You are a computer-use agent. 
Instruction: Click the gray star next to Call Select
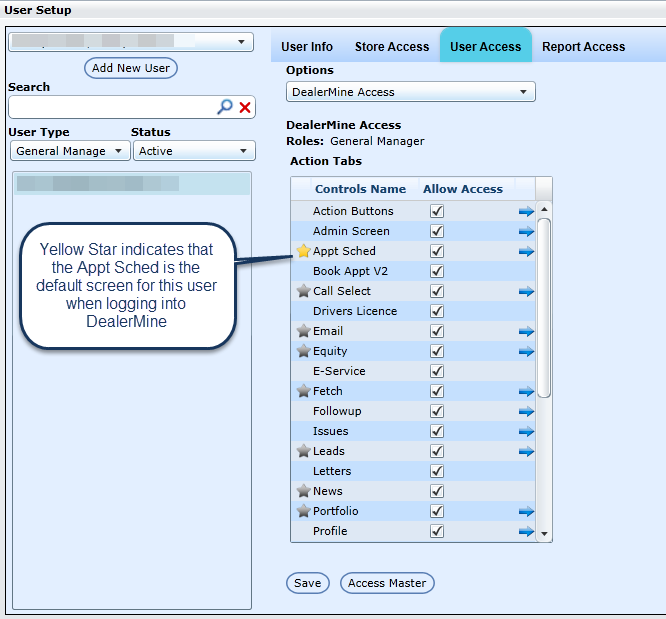[x=303, y=291]
